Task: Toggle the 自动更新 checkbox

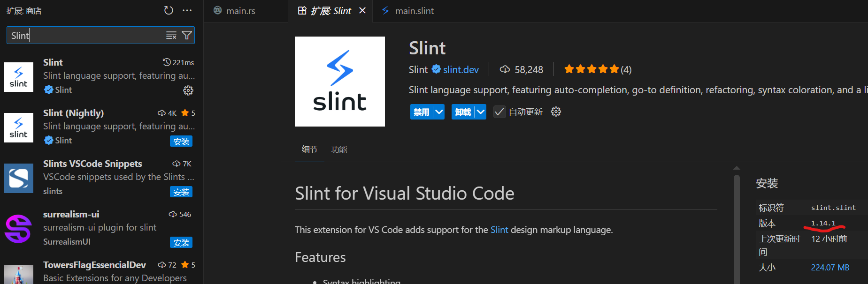Action: click(x=499, y=112)
